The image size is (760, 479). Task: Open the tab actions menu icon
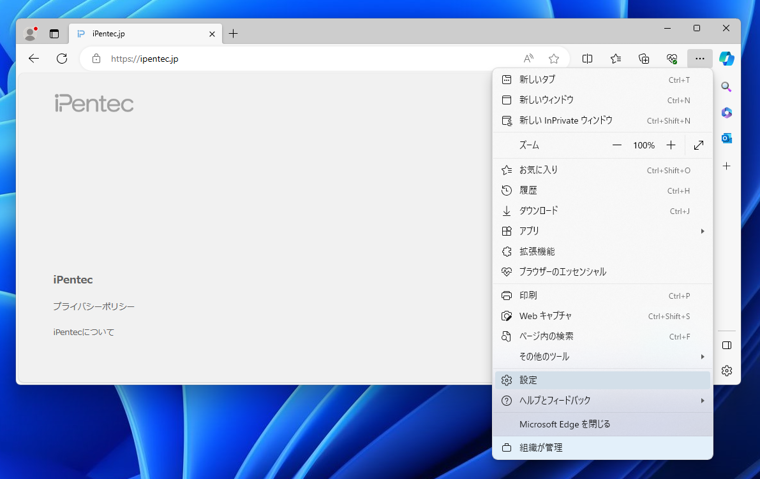click(x=54, y=33)
